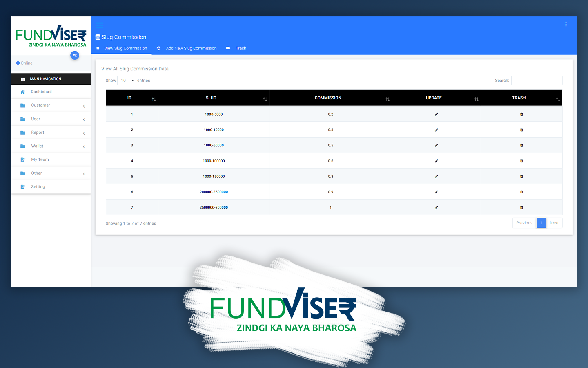
Task: Expand the Customer sidebar menu
Action: coord(51,105)
